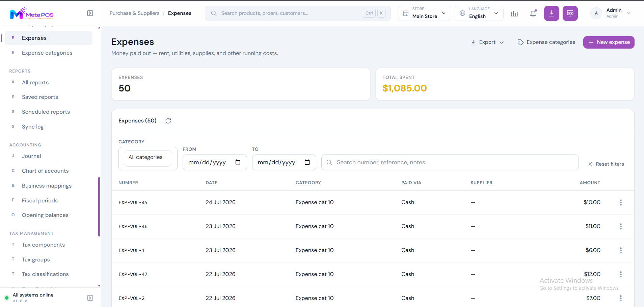Open the Store Main Store dropdown
Image resolution: width=644 pixels, height=307 pixels.
pos(424,13)
